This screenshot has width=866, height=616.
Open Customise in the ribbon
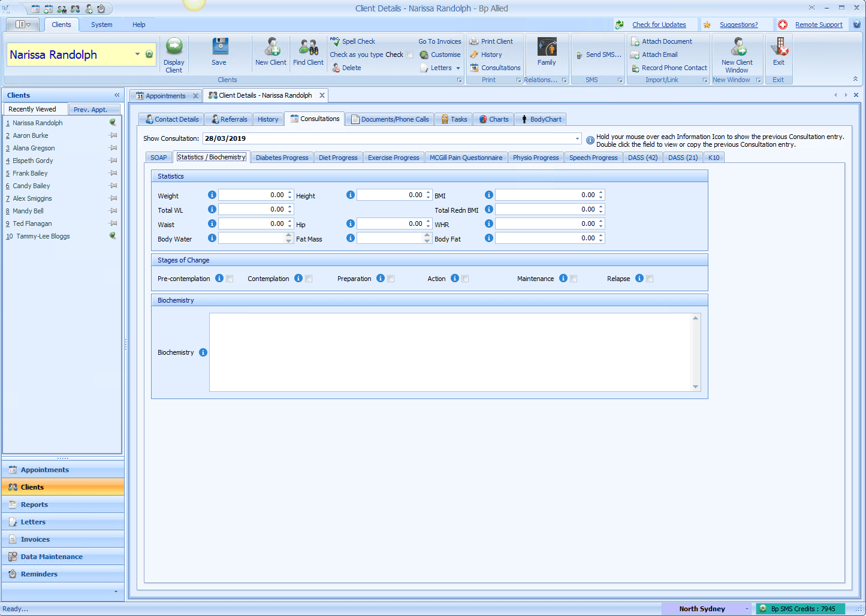440,55
